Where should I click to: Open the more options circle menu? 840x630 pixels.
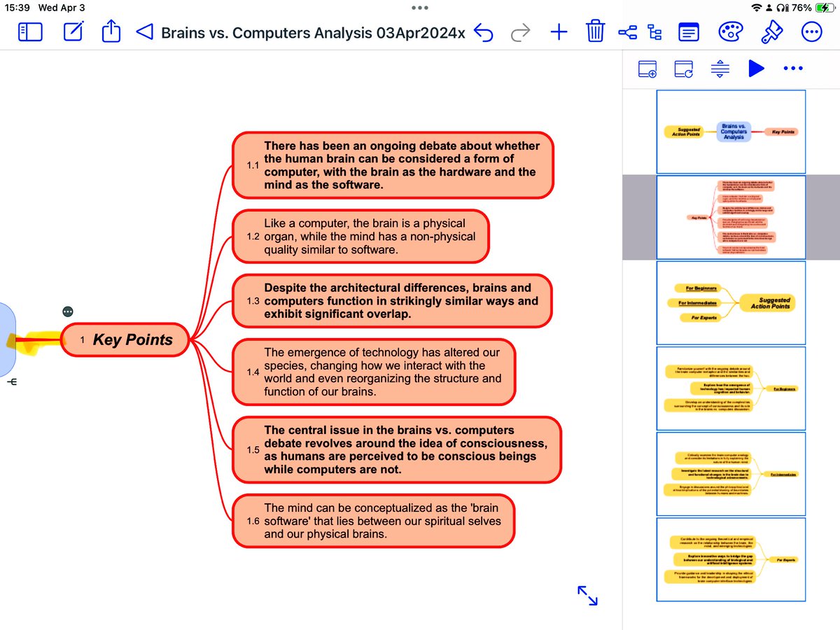(812, 32)
